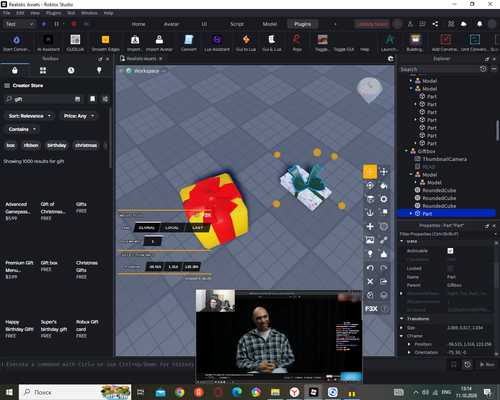Set move axes to Last
This screenshot has width=500, height=400.
point(197,228)
